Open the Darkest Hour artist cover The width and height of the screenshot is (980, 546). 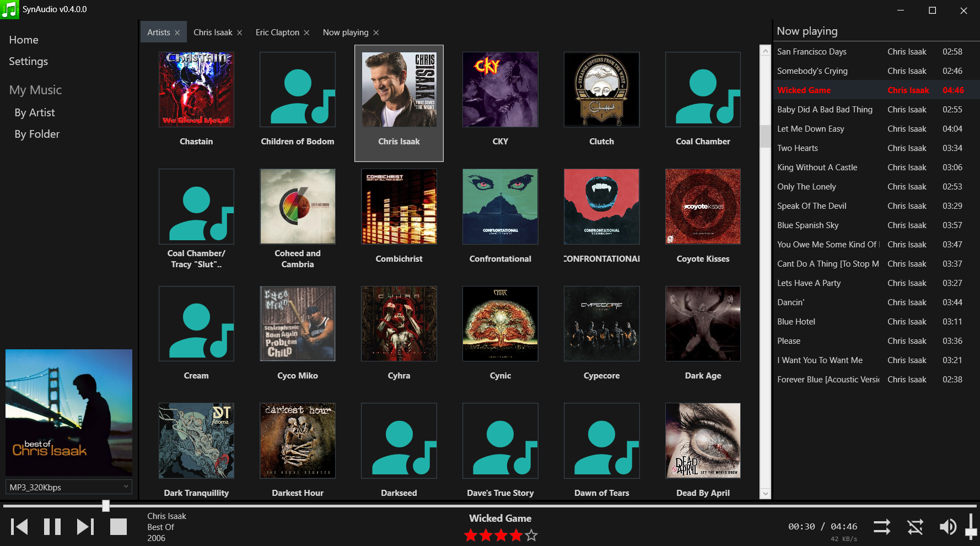point(298,441)
